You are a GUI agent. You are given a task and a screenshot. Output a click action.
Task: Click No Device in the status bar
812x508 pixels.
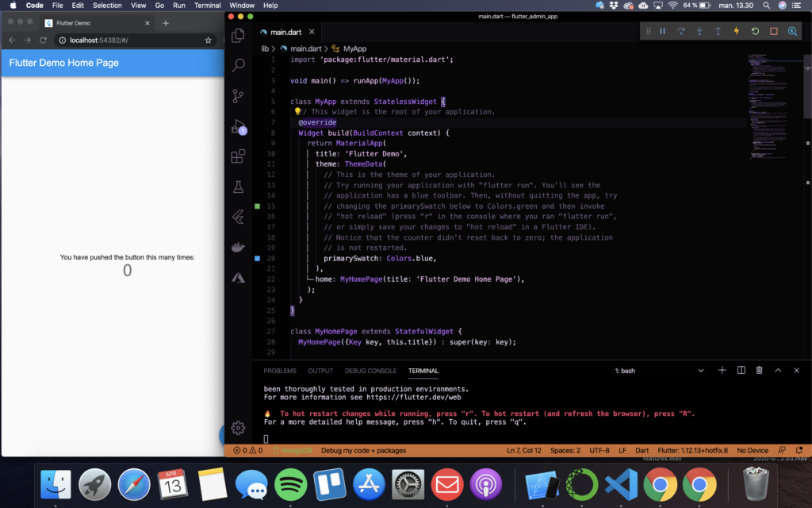[752, 449]
